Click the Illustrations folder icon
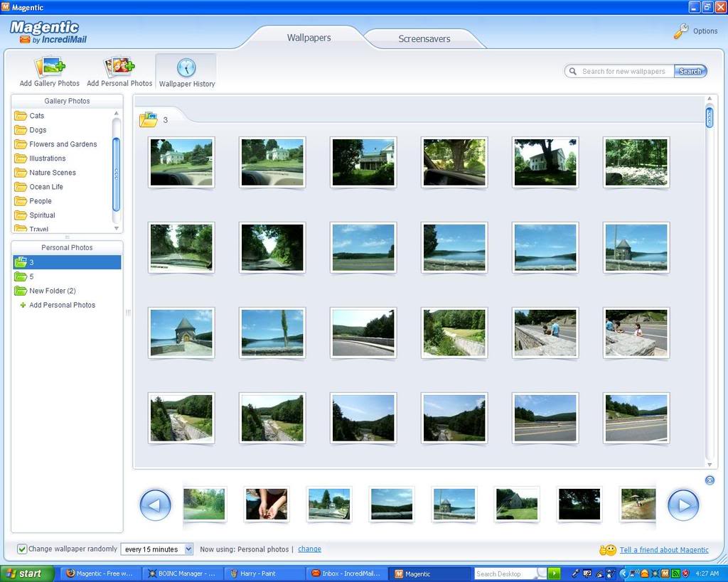 point(21,158)
